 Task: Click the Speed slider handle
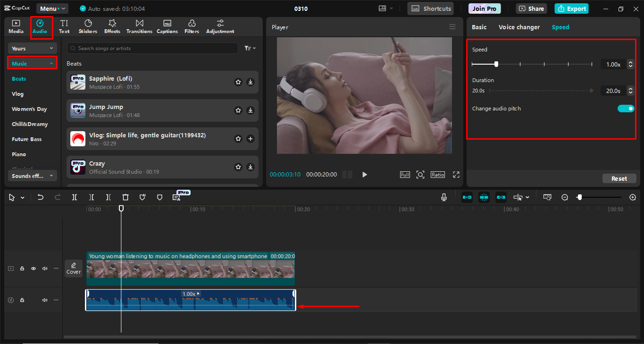coord(496,64)
